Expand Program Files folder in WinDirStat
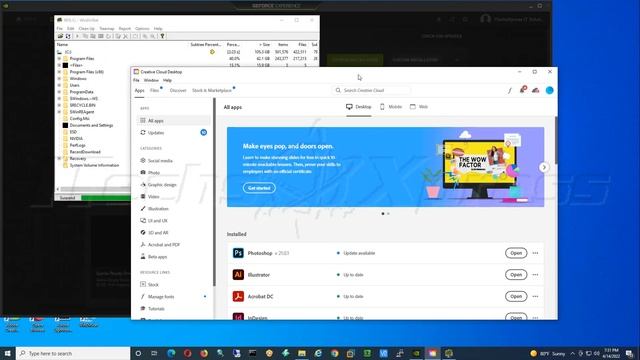The height and width of the screenshot is (360, 640). (59, 59)
